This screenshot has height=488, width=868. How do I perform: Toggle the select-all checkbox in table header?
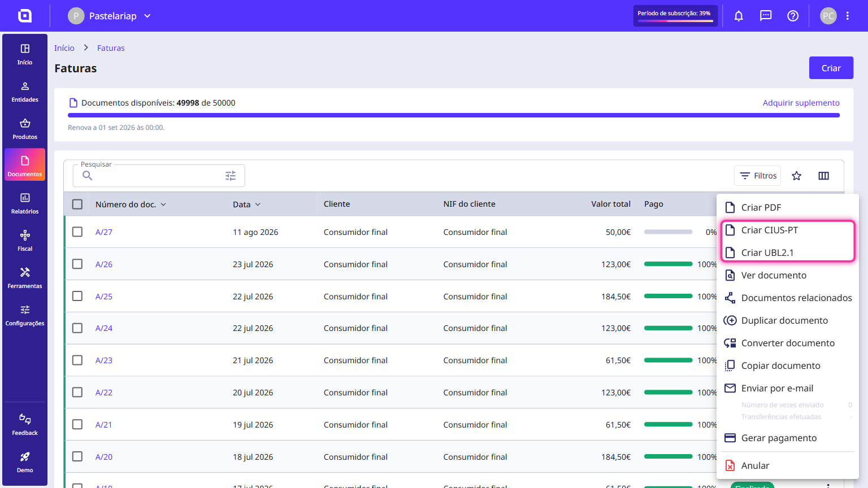pyautogui.click(x=77, y=204)
